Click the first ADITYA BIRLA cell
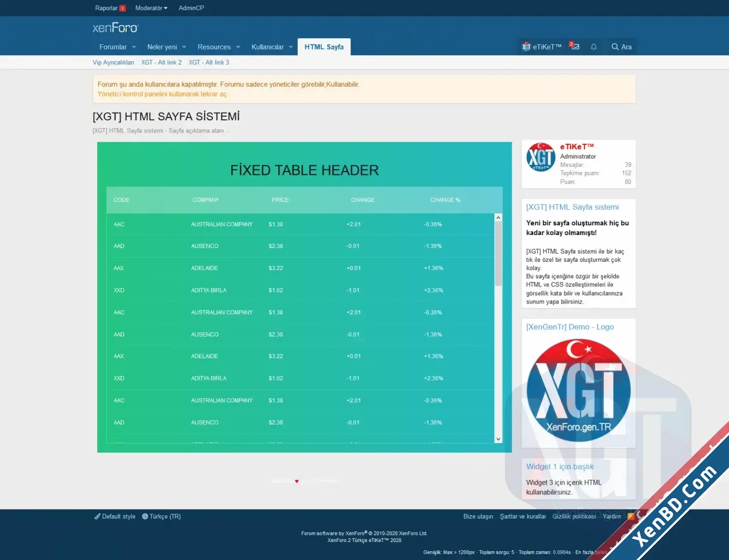This screenshot has width=729, height=560. [208, 290]
